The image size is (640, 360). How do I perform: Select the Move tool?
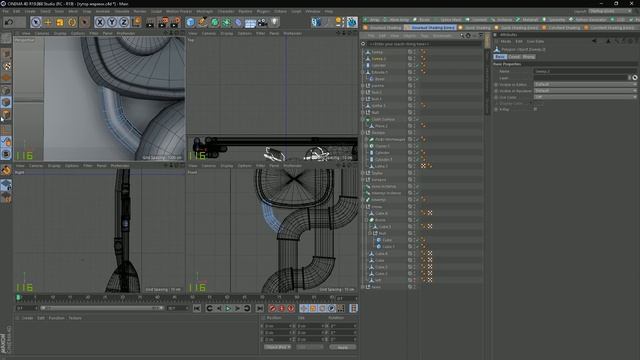click(48, 22)
